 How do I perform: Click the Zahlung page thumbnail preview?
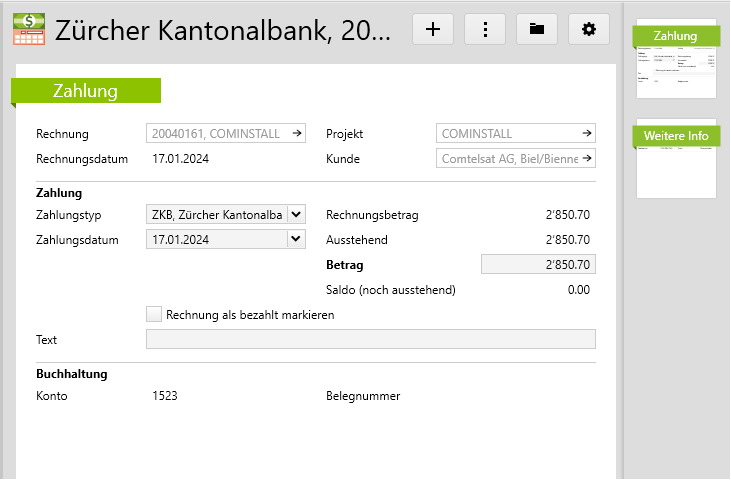[677, 72]
